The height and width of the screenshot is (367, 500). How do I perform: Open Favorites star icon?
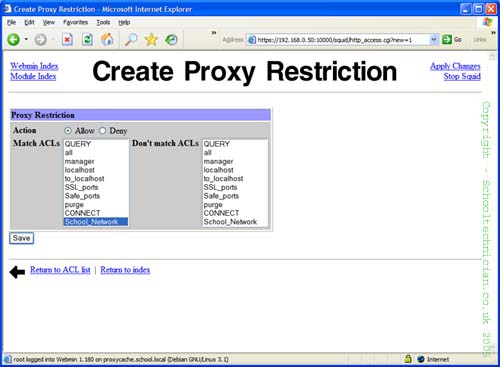tap(151, 40)
